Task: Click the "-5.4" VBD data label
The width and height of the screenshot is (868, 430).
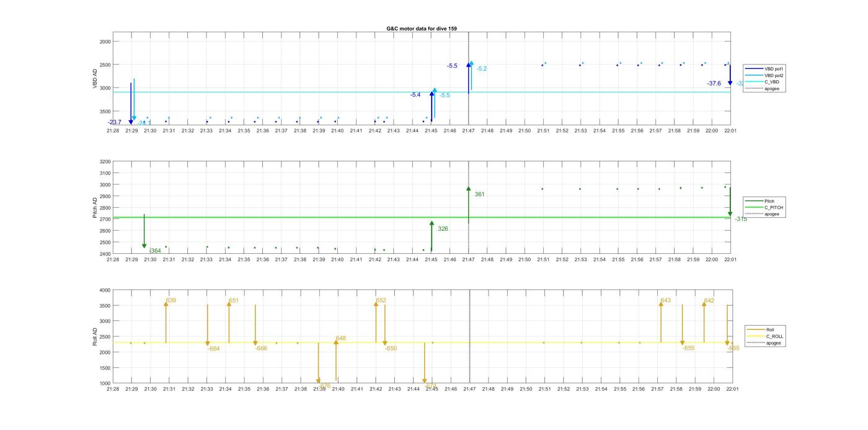Action: click(x=415, y=95)
